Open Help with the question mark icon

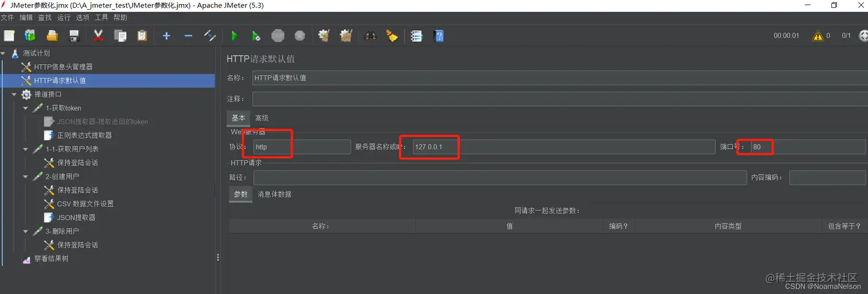439,36
